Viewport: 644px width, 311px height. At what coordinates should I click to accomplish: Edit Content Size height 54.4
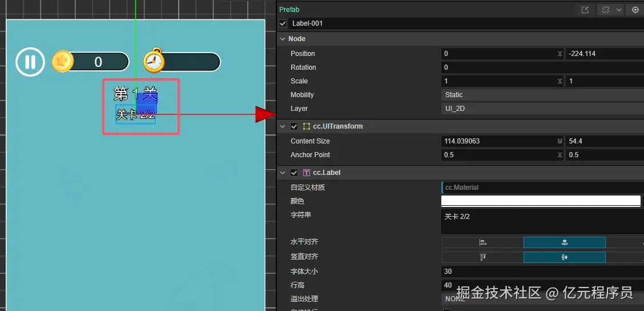pos(605,141)
